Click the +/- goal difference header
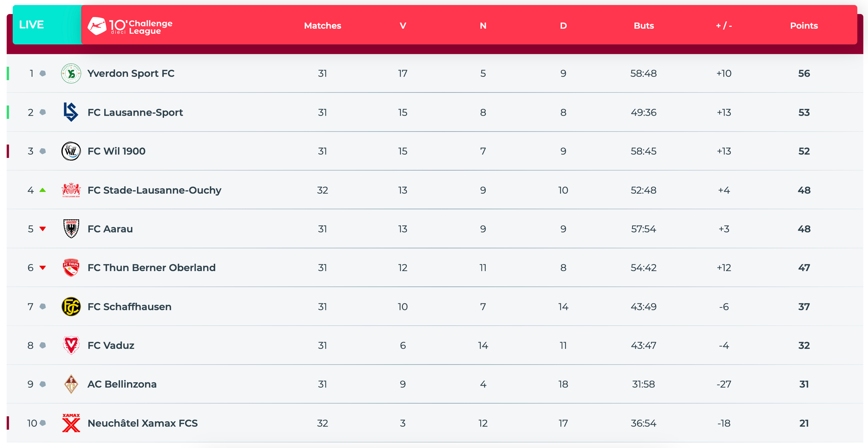 pos(723,25)
